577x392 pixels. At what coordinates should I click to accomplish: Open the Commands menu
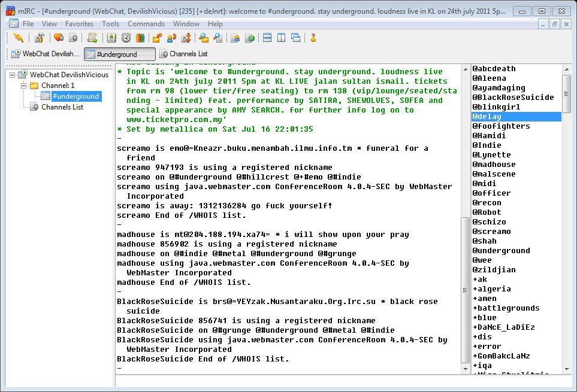click(146, 24)
